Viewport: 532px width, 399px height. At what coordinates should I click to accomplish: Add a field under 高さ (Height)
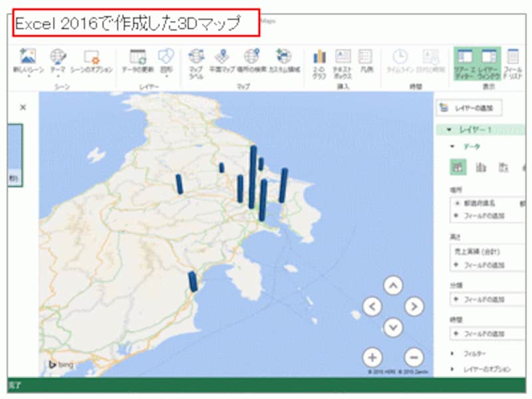point(483,265)
